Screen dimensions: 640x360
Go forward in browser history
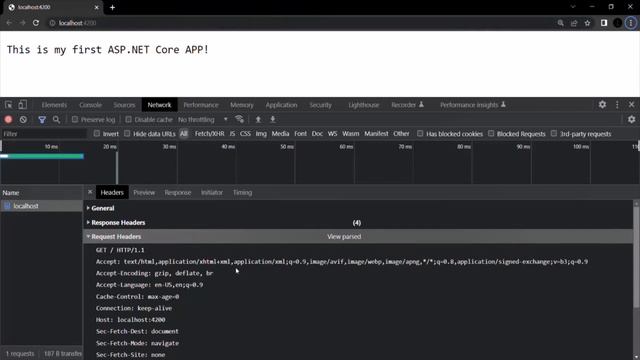(22, 23)
